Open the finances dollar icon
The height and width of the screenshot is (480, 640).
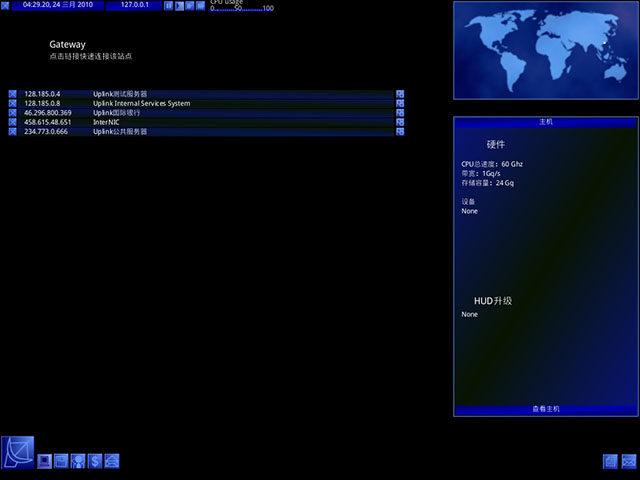95,461
